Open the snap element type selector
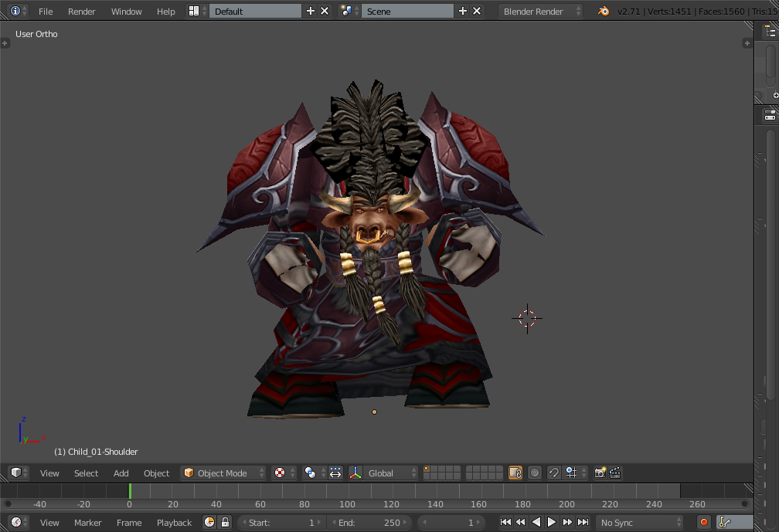 575,473
